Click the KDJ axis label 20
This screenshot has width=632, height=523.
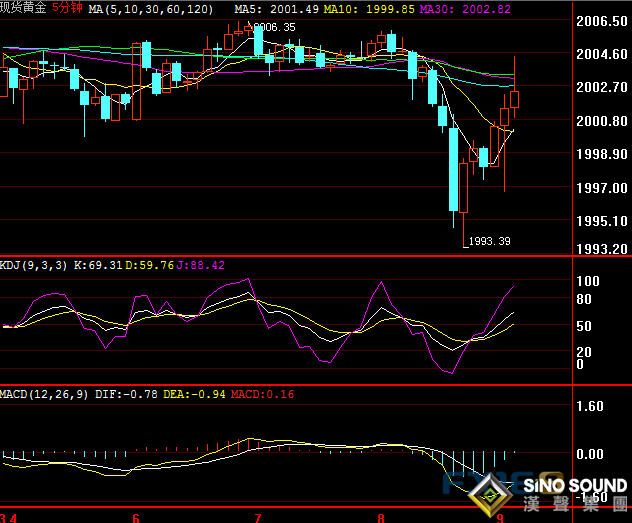point(584,352)
